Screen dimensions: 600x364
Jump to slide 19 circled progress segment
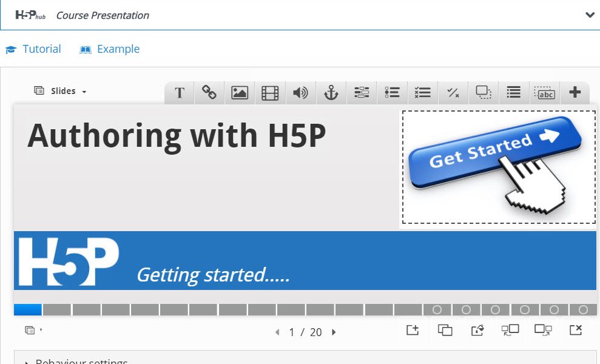click(554, 309)
